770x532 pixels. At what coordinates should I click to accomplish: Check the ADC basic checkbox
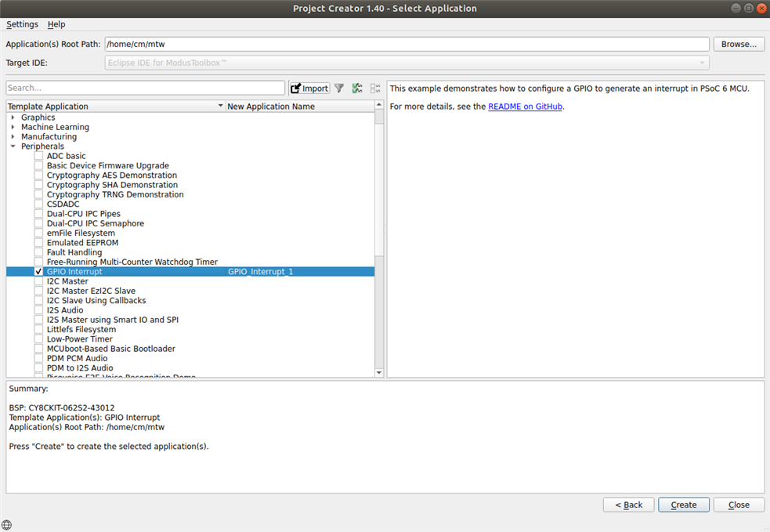tap(38, 156)
